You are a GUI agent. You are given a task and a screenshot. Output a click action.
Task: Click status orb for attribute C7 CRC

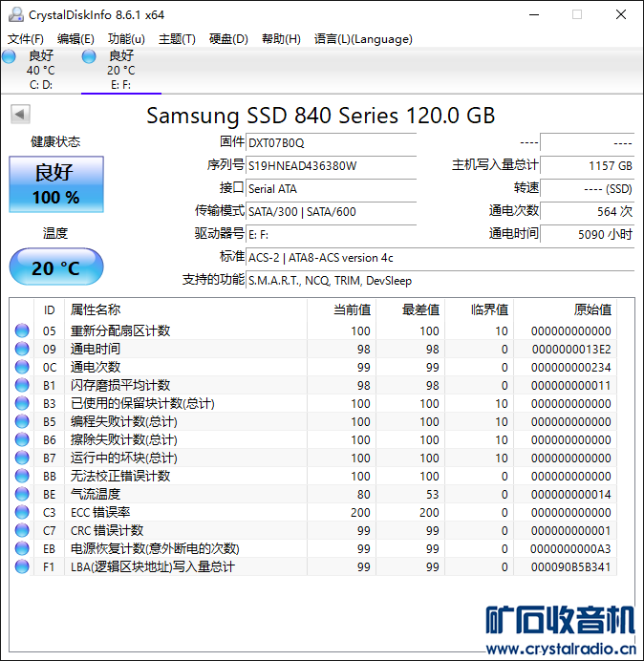[22, 530]
